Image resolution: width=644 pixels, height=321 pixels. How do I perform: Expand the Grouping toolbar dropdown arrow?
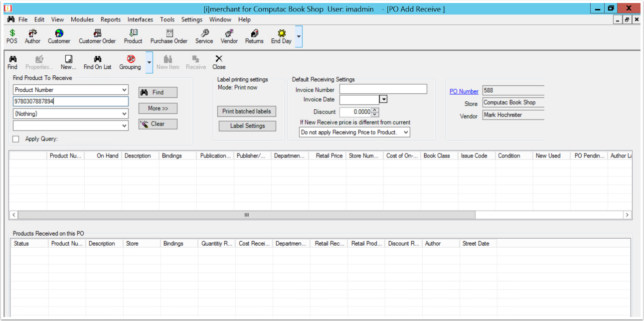[149, 62]
